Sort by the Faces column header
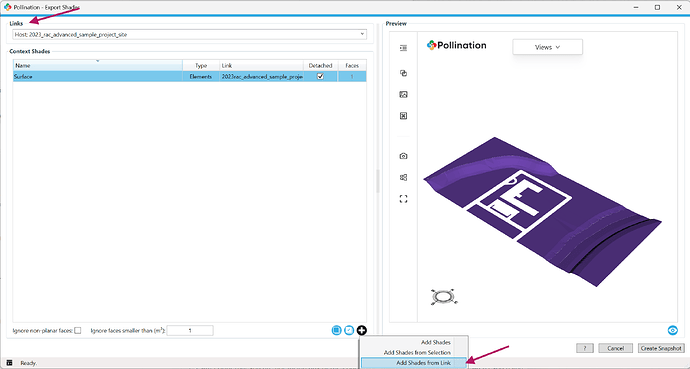Screen dimensions: 690x369 point(352,66)
